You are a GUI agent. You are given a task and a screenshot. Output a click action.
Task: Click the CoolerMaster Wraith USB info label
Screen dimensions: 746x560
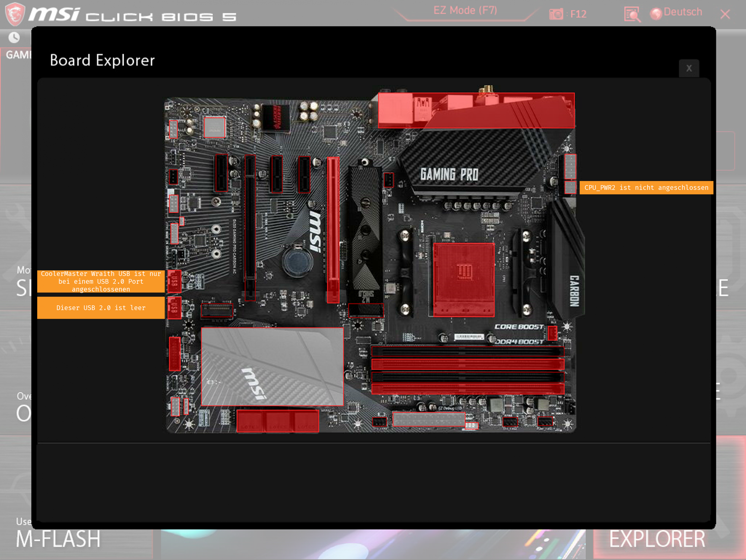(x=101, y=281)
